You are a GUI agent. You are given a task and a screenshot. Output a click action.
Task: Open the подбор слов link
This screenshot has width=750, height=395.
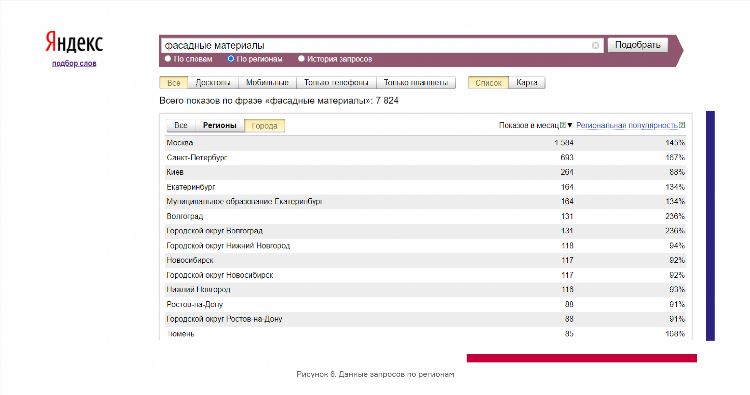[x=74, y=63]
